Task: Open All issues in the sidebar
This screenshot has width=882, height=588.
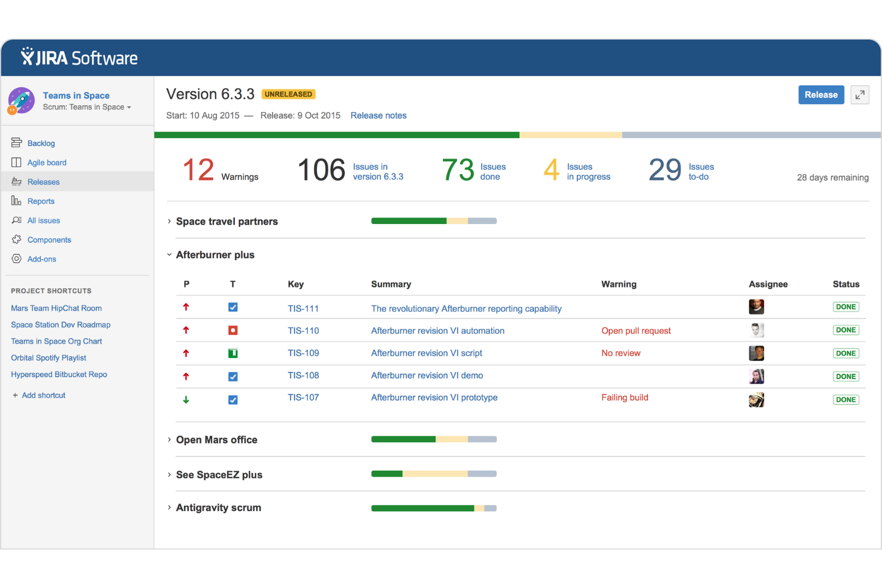Action: point(44,220)
